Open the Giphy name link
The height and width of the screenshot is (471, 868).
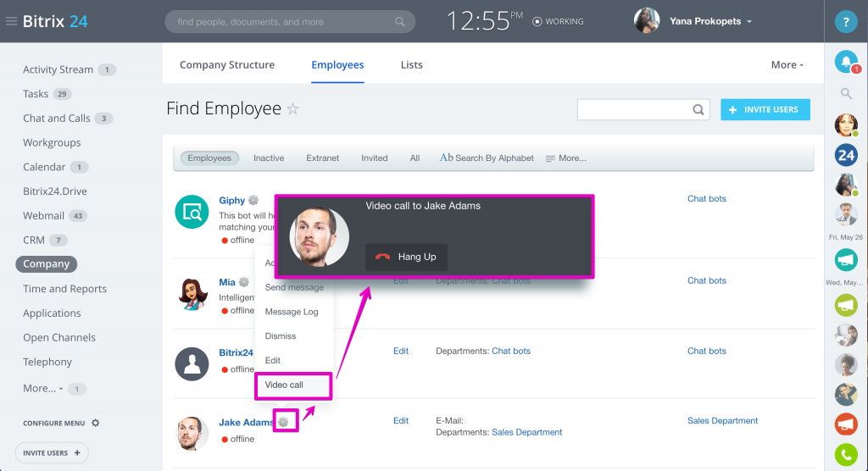[x=231, y=201]
